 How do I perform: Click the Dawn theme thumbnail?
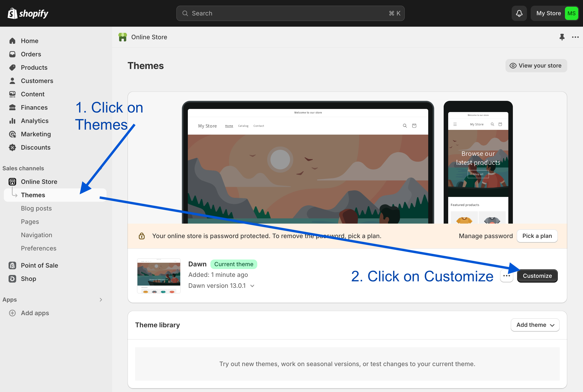tap(158, 276)
